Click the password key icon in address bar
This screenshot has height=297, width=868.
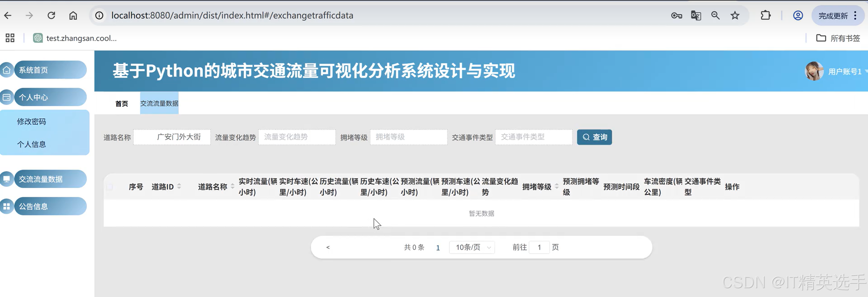(x=676, y=15)
